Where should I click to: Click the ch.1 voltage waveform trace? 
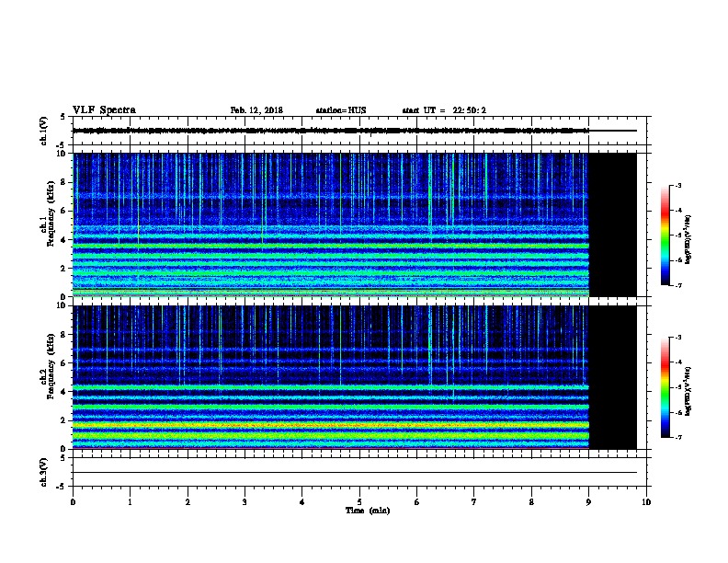(x=331, y=131)
